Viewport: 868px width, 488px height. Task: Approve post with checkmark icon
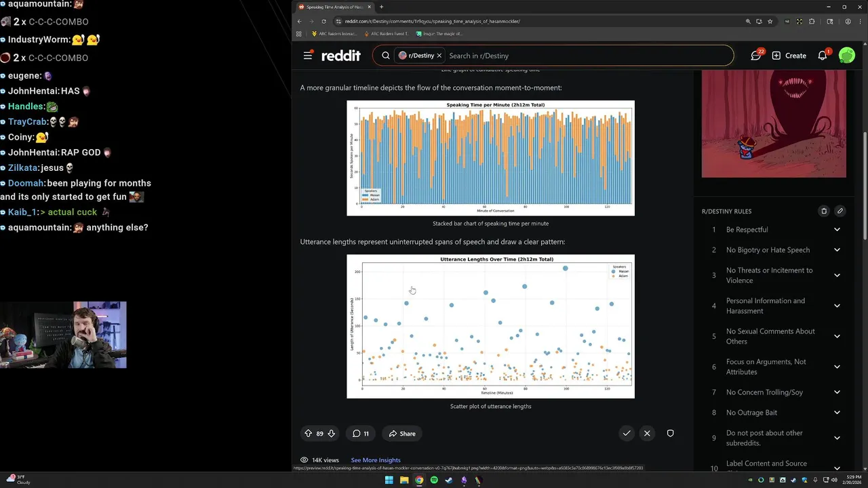(x=627, y=433)
